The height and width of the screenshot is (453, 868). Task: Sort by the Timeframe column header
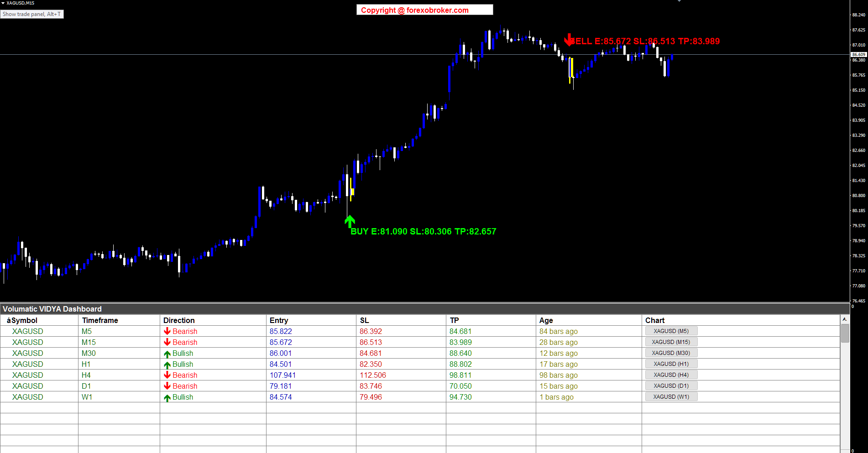[x=100, y=320]
